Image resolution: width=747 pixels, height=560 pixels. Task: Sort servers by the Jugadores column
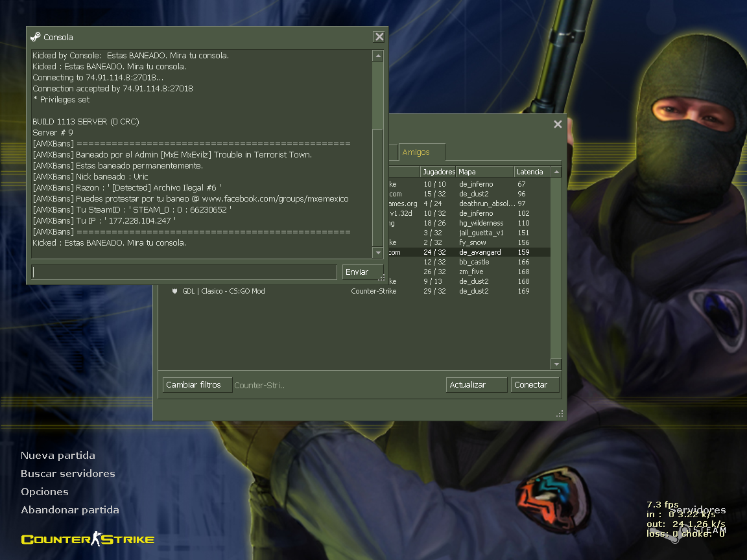[438, 171]
